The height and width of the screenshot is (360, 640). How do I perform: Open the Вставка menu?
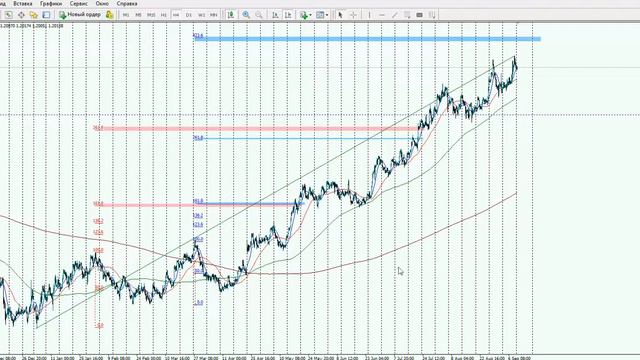pos(23,3)
